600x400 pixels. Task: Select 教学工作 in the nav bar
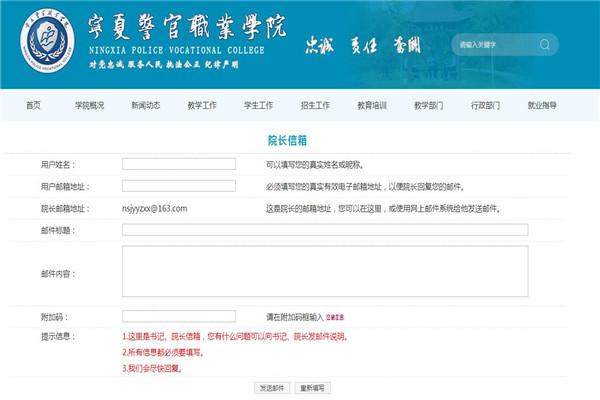(201, 105)
